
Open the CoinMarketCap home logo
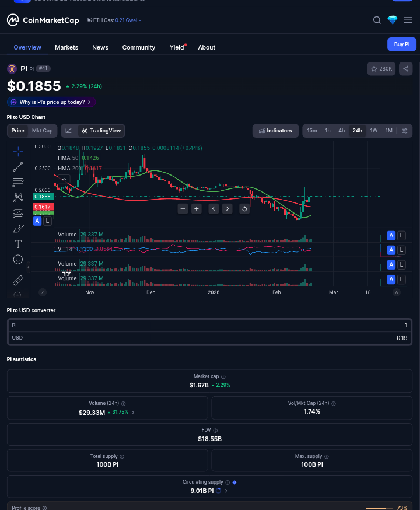pyautogui.click(x=43, y=20)
